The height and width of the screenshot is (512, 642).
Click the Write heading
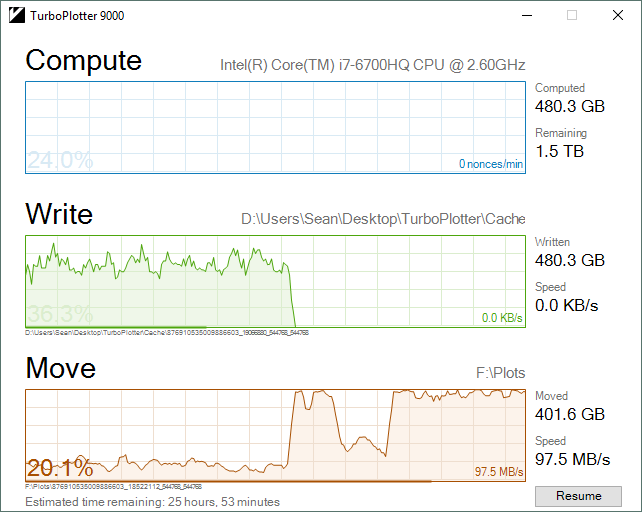pyautogui.click(x=59, y=214)
